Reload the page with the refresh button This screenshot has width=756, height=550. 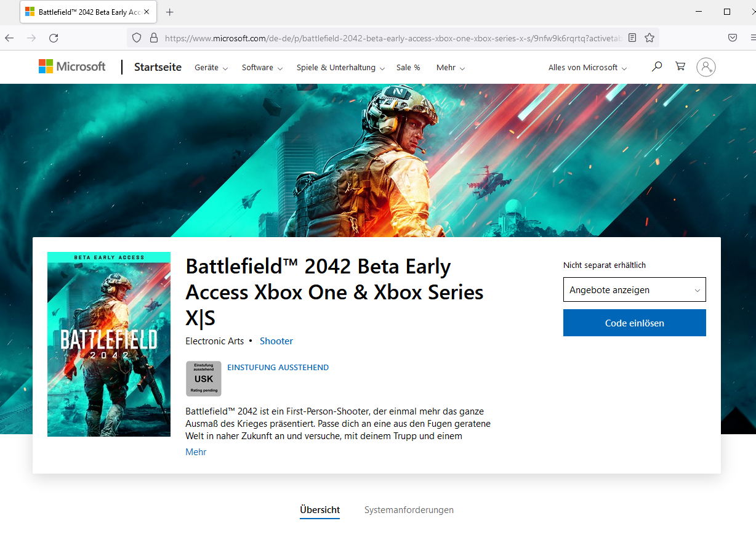pyautogui.click(x=54, y=38)
